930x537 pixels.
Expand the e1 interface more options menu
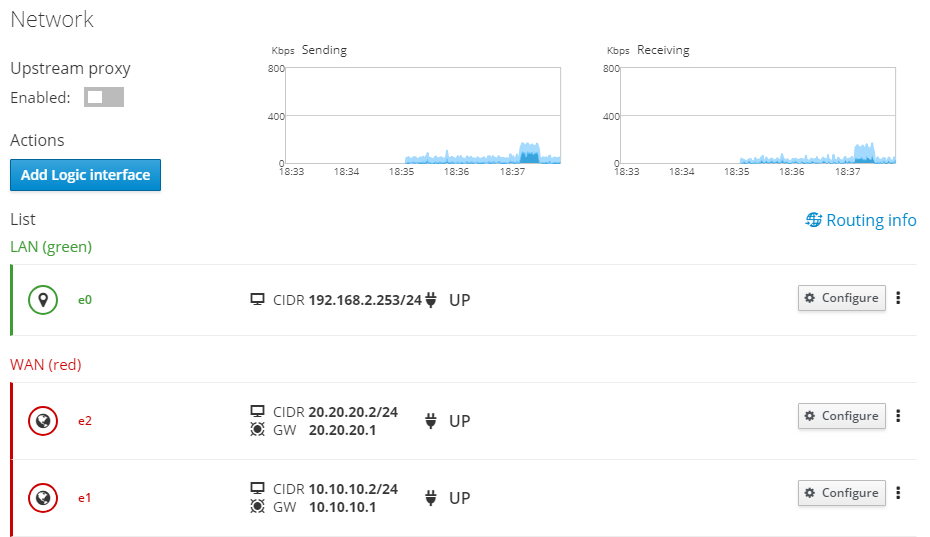[899, 492]
